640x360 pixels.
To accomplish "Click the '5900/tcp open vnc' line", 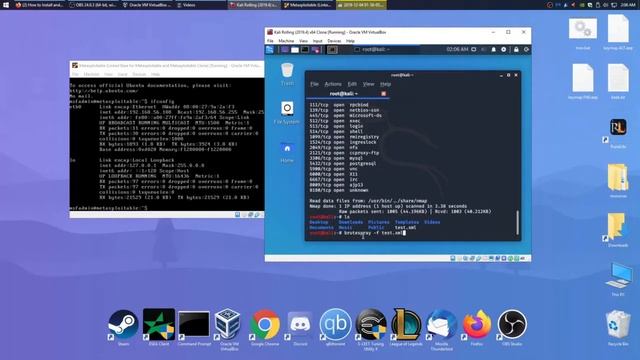I will pos(333,169).
